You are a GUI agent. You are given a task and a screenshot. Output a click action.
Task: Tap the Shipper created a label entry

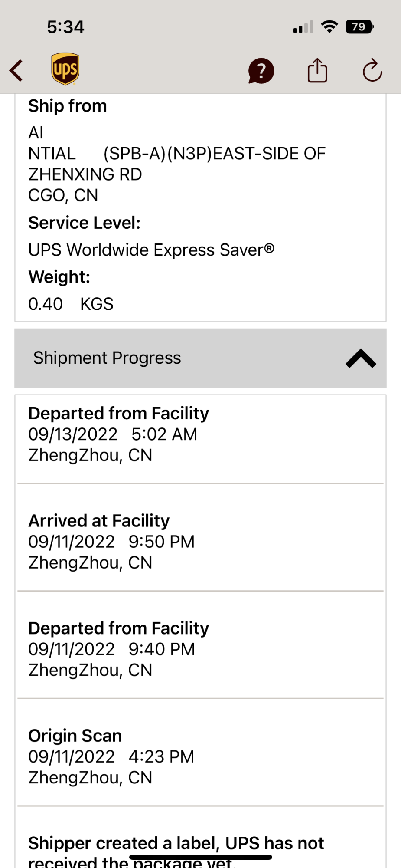click(x=176, y=844)
